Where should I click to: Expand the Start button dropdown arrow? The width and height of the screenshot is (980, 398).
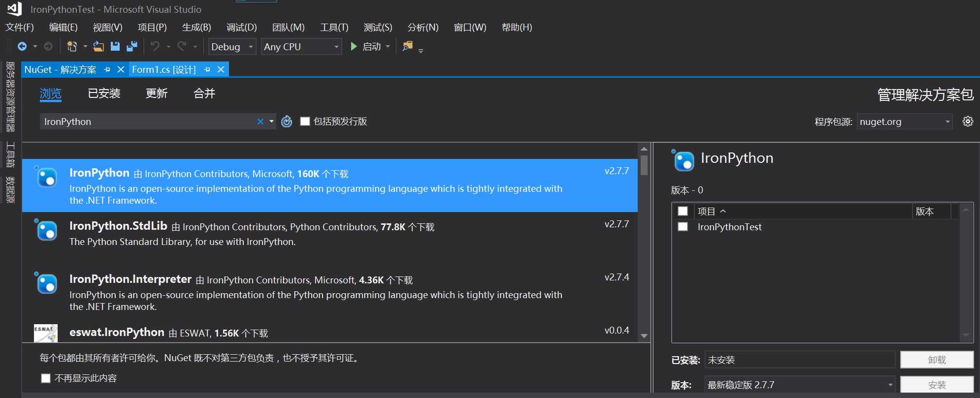388,47
